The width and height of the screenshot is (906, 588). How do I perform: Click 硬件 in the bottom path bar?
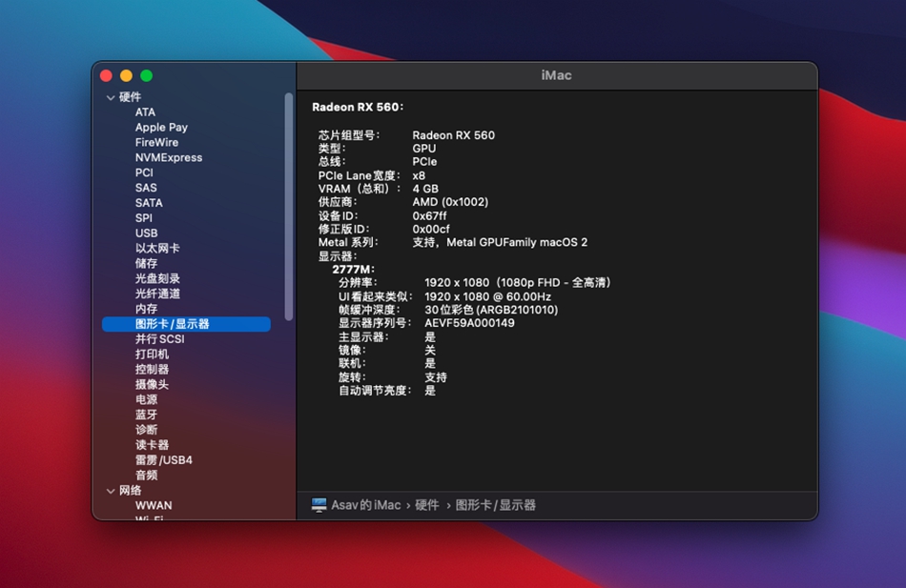tap(427, 505)
